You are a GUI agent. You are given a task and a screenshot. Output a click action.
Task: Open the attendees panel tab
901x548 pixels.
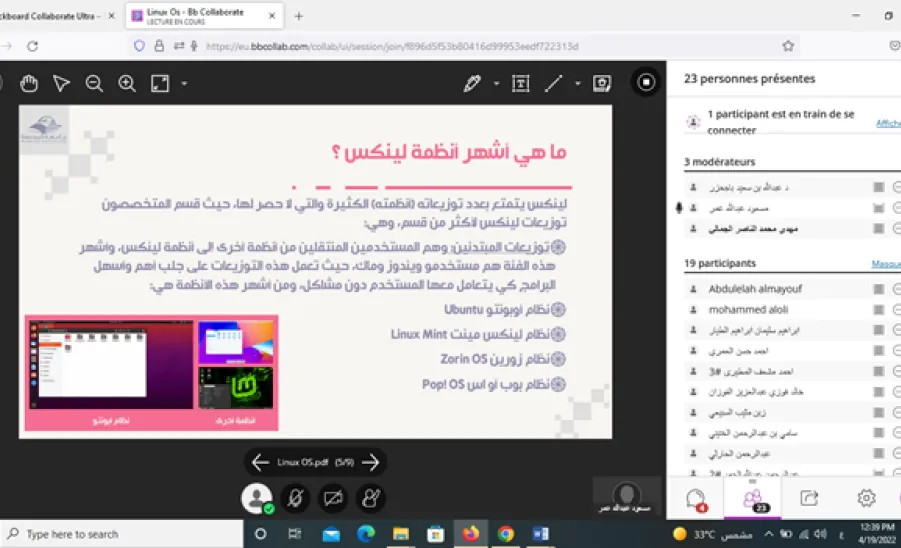[753, 499]
